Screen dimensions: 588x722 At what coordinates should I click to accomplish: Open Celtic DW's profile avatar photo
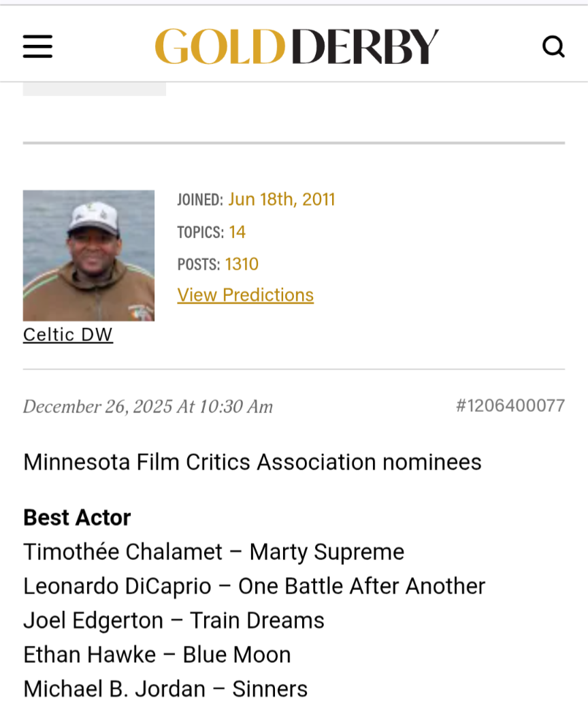88,255
